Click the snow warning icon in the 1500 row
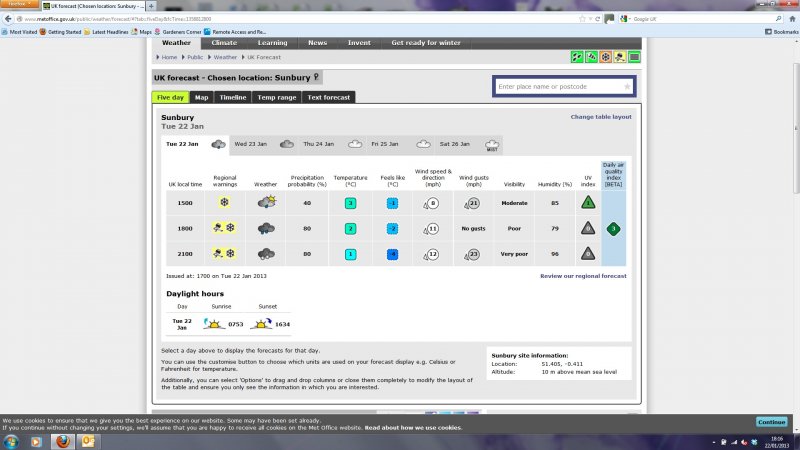The width and height of the screenshot is (800, 450). tap(224, 203)
